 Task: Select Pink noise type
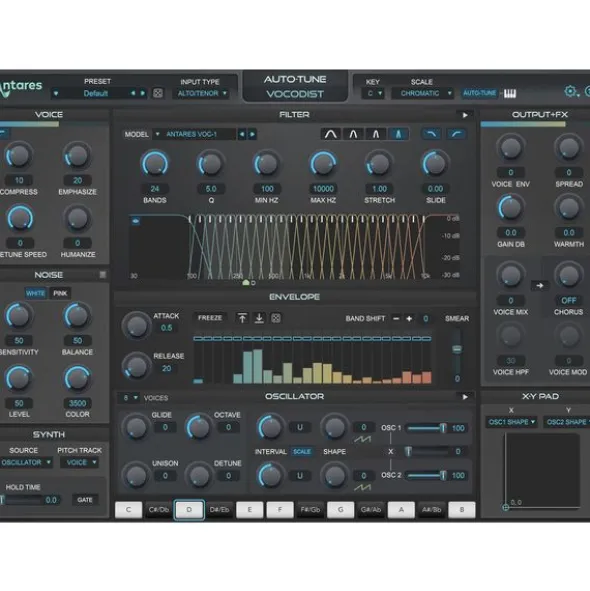coord(60,293)
